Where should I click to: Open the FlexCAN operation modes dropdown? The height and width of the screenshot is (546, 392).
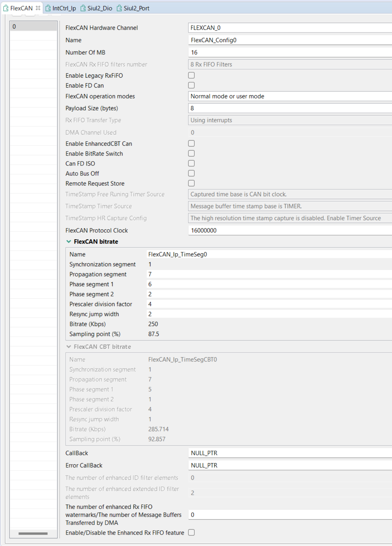click(x=290, y=96)
